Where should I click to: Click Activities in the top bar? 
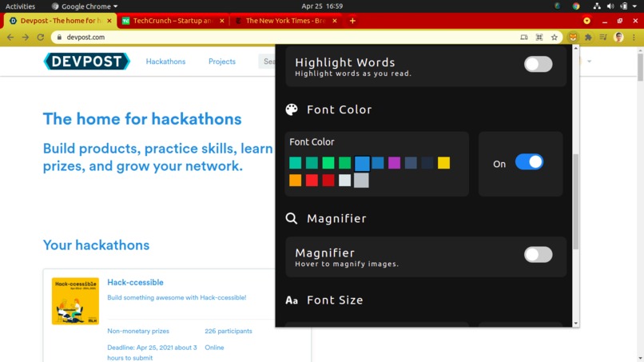pos(20,6)
